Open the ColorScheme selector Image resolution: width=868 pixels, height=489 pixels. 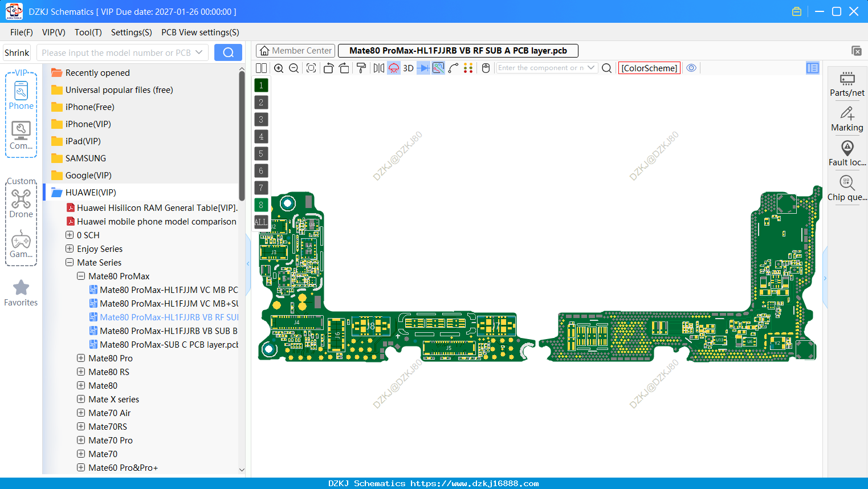[x=649, y=68]
